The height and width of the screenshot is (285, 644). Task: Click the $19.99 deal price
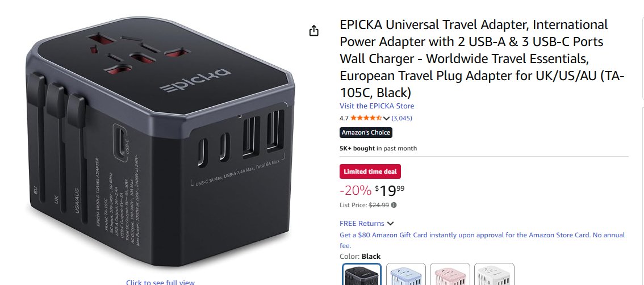tap(390, 191)
